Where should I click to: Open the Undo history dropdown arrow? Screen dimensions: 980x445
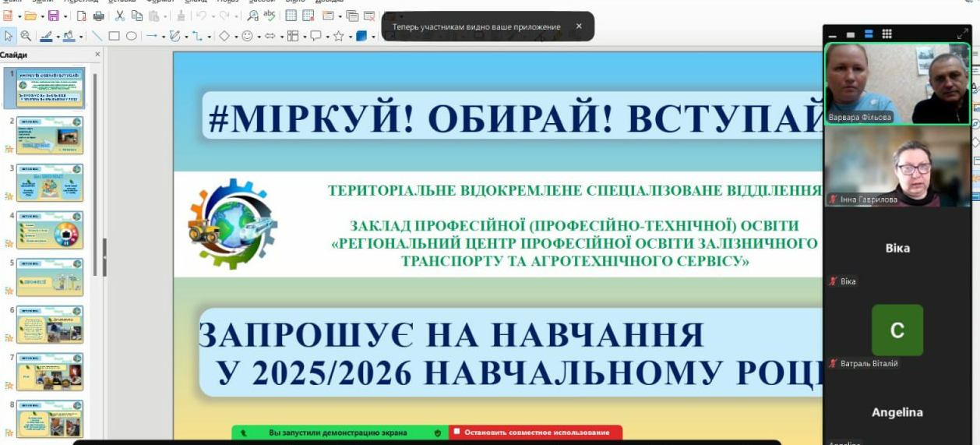pos(213,16)
